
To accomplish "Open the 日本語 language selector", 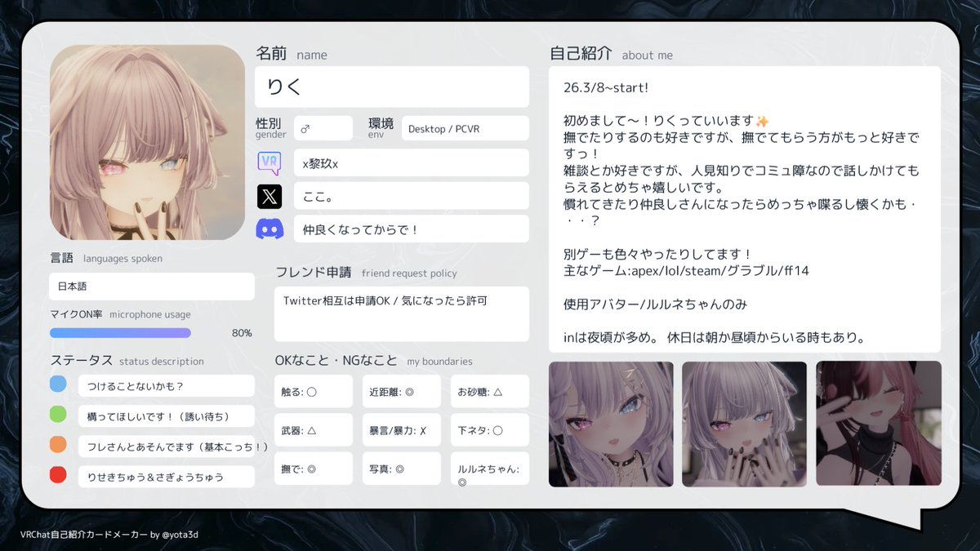I will [151, 287].
